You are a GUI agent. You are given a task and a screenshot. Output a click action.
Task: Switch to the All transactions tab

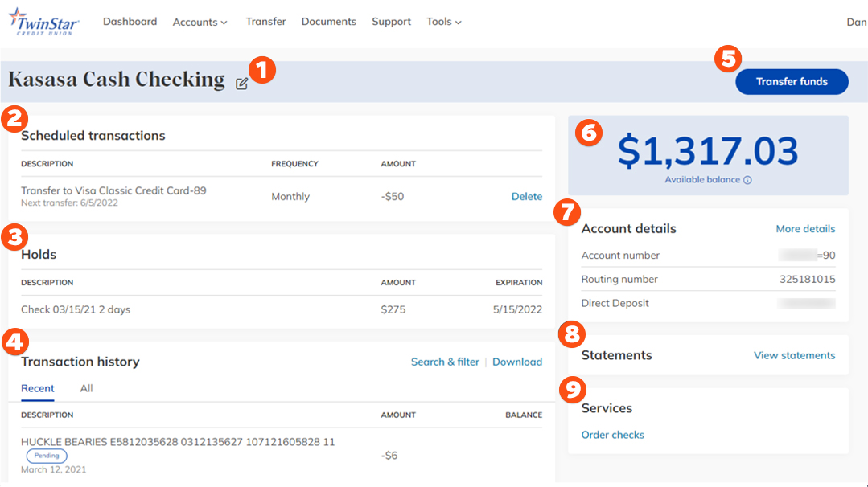point(86,388)
